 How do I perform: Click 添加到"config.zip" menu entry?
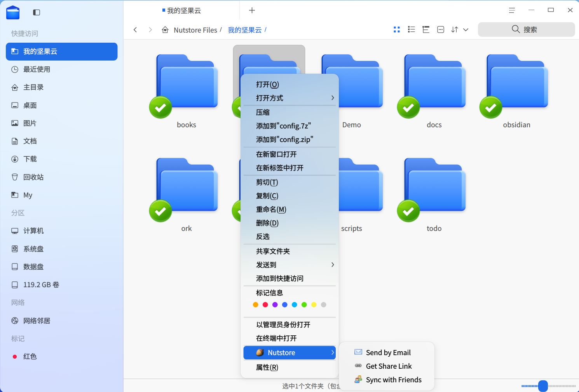point(289,139)
